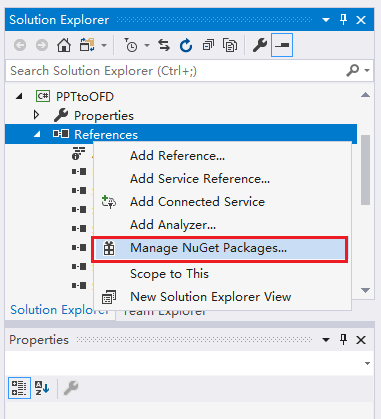Open the switch views dropdown arrow

point(104,45)
